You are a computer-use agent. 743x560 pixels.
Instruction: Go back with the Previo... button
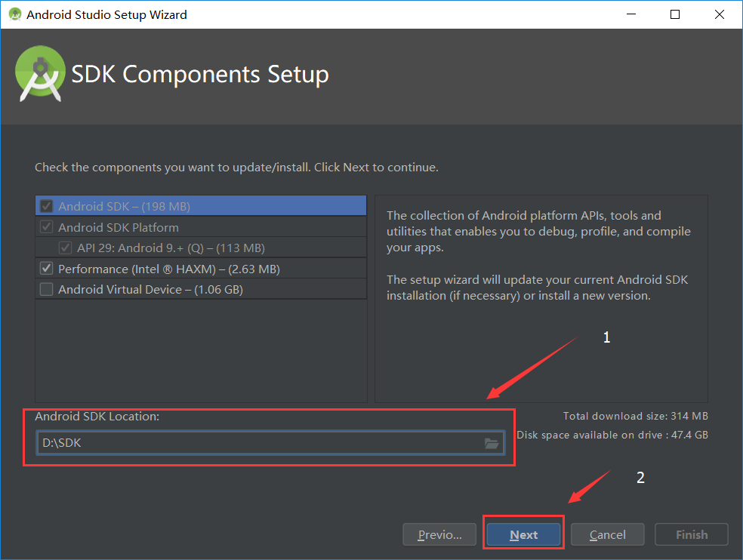click(439, 534)
